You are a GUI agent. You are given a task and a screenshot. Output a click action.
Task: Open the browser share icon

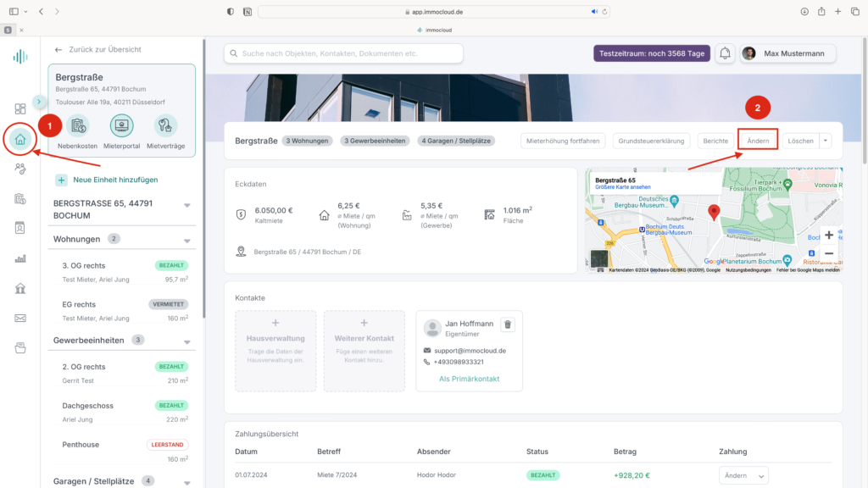[x=821, y=11]
